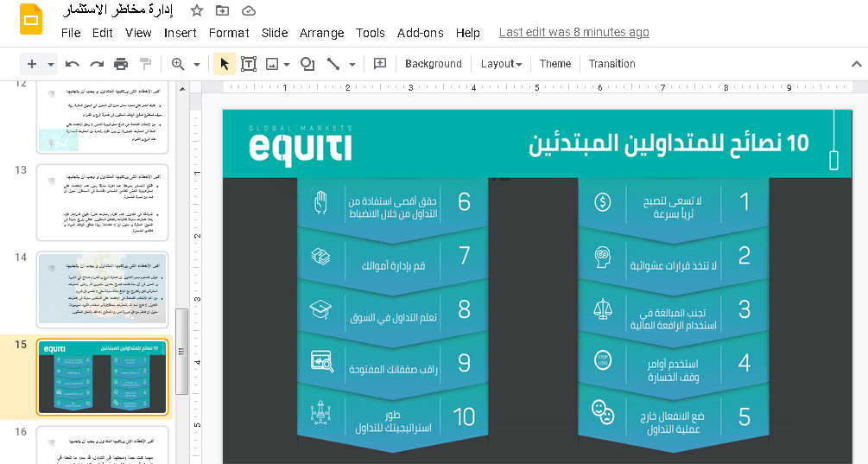Open the File menu
The height and width of the screenshot is (464, 868).
71,33
